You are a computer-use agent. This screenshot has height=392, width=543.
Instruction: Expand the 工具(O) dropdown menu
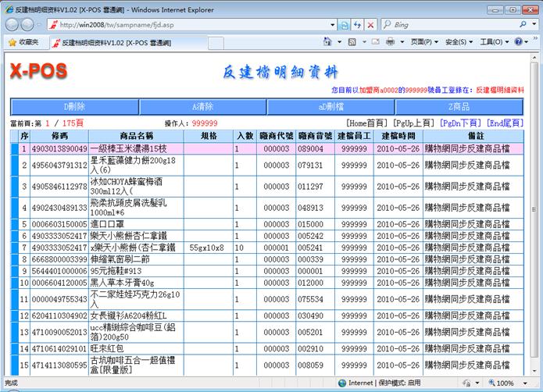[x=494, y=42]
